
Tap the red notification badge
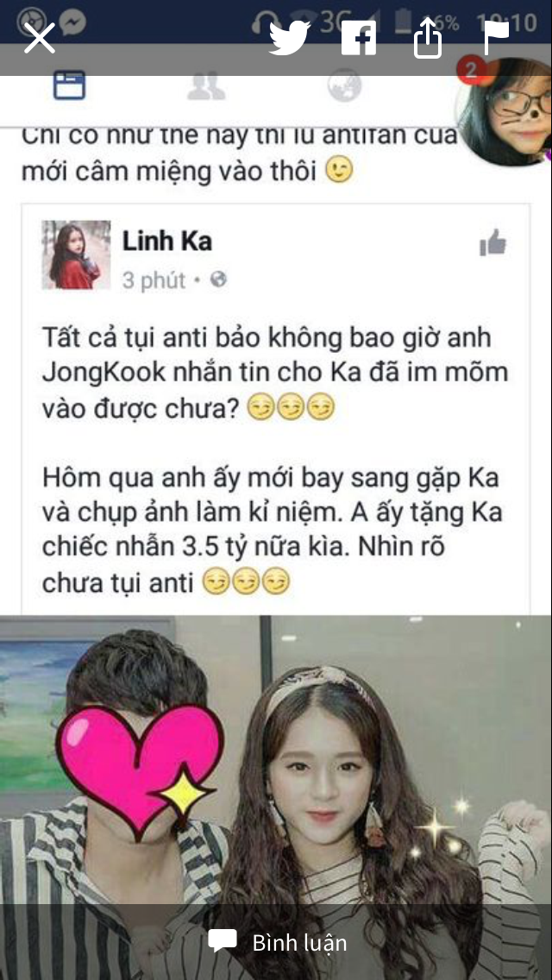click(x=471, y=70)
